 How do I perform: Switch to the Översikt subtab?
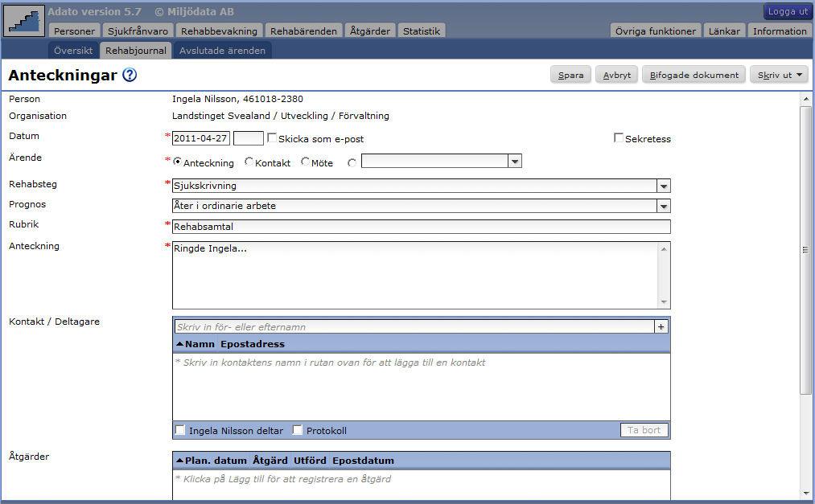(x=72, y=51)
